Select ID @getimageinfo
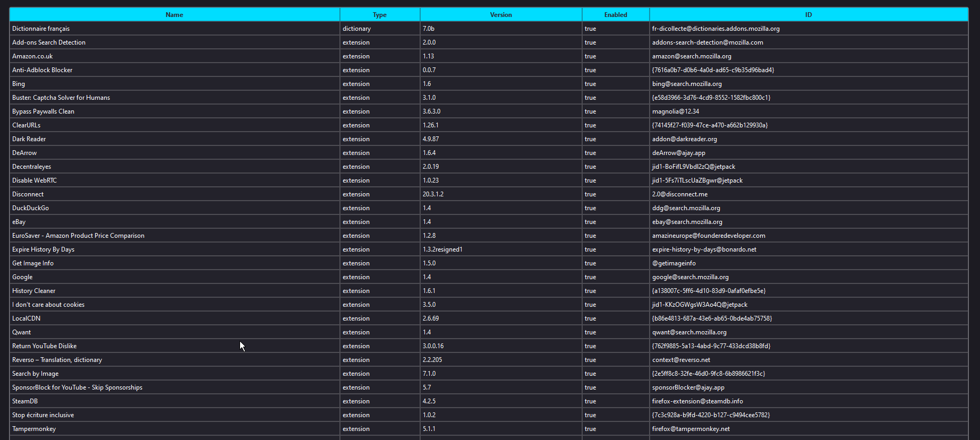The image size is (980, 440). (x=808, y=263)
